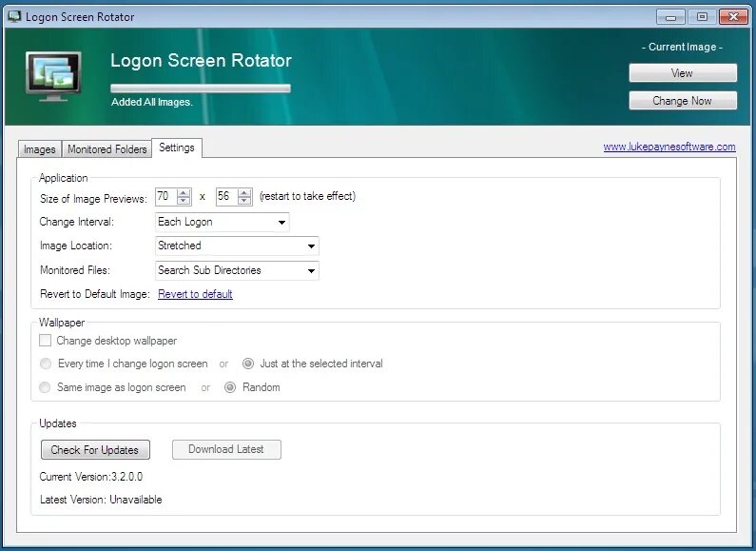This screenshot has width=756, height=551.
Task: Decrease preview height with down arrow
Action: coord(244,200)
